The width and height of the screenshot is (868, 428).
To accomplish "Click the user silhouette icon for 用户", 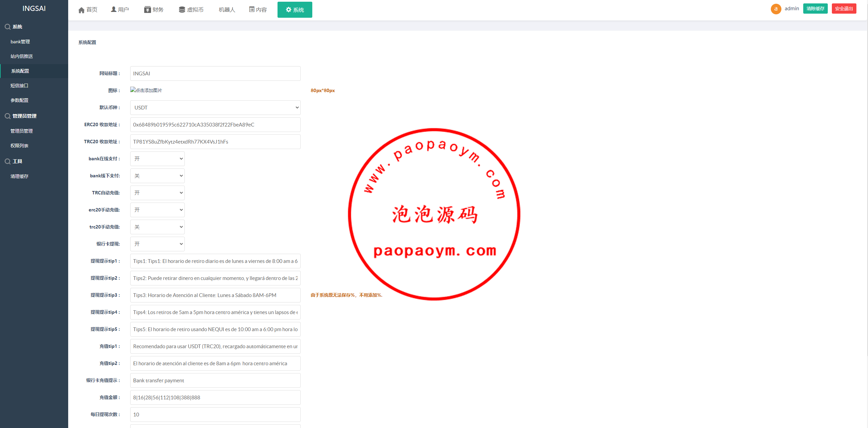I will pyautogui.click(x=114, y=10).
